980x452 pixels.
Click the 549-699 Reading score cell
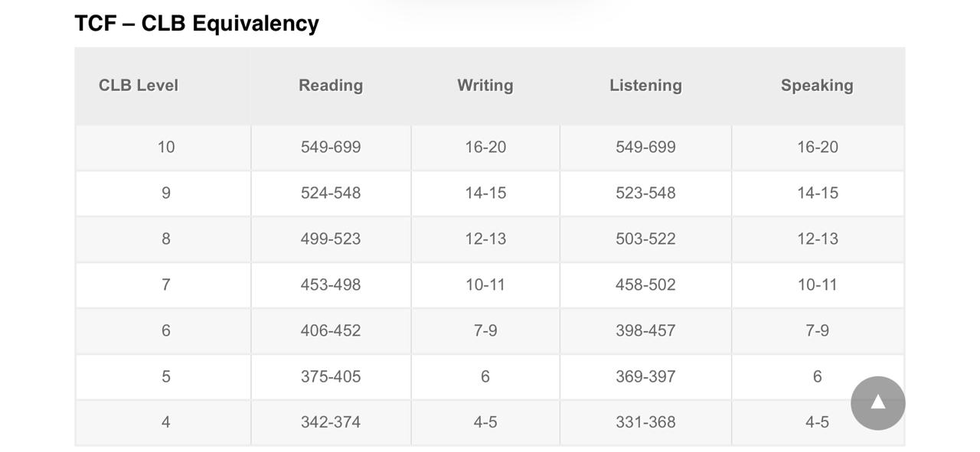(331, 146)
